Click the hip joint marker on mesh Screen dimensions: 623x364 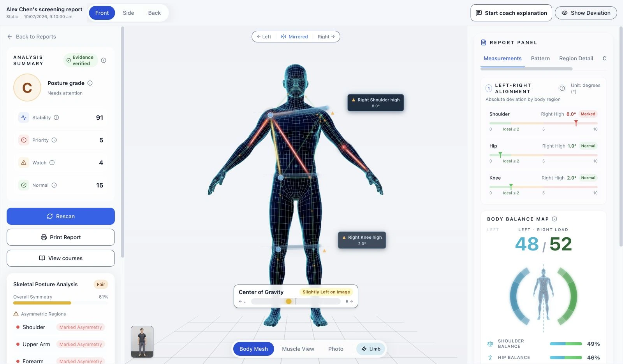click(x=281, y=178)
